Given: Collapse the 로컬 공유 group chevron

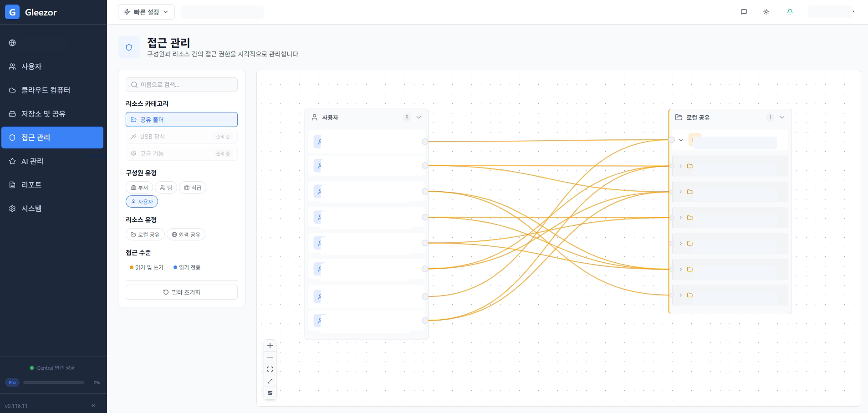Looking at the screenshot, I should [x=782, y=117].
